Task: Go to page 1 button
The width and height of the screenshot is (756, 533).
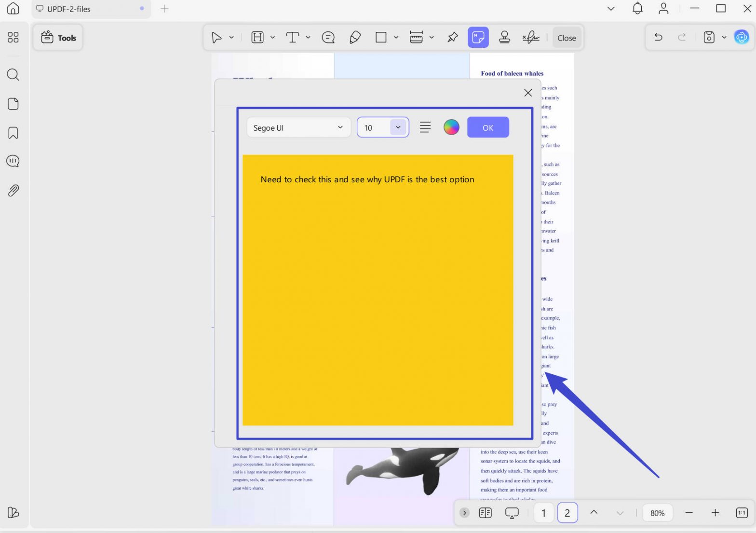Action: pos(543,513)
